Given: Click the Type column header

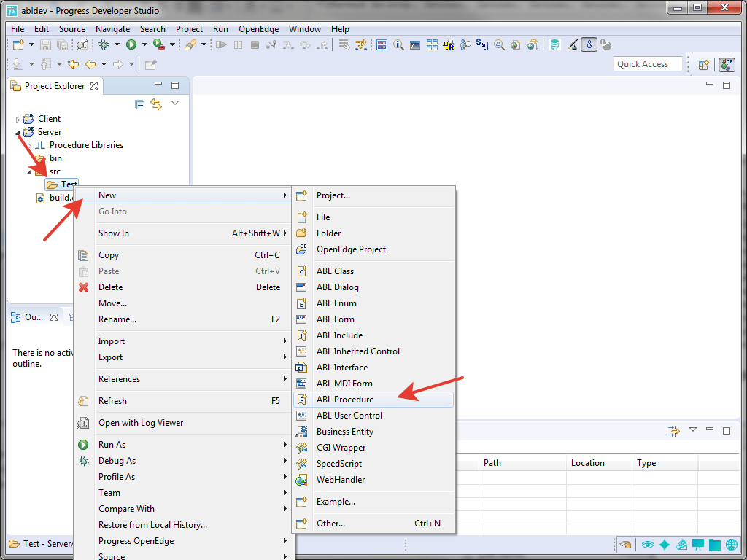Looking at the screenshot, I should pyautogui.click(x=665, y=463).
